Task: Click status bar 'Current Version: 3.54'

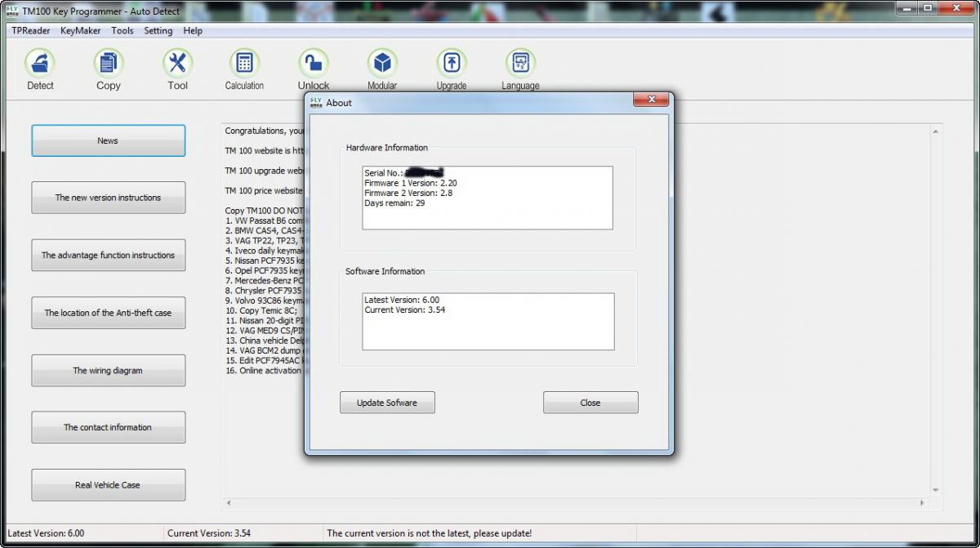Action: 209,533
